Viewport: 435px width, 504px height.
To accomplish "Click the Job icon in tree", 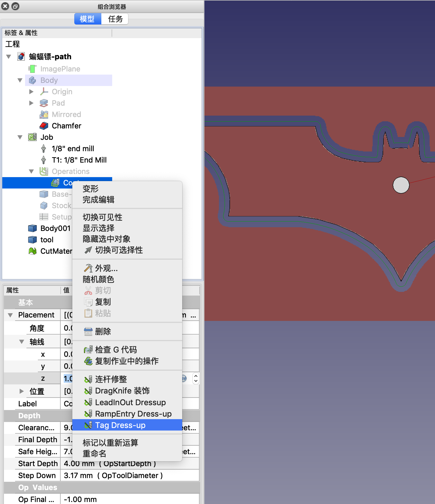I will click(x=32, y=137).
